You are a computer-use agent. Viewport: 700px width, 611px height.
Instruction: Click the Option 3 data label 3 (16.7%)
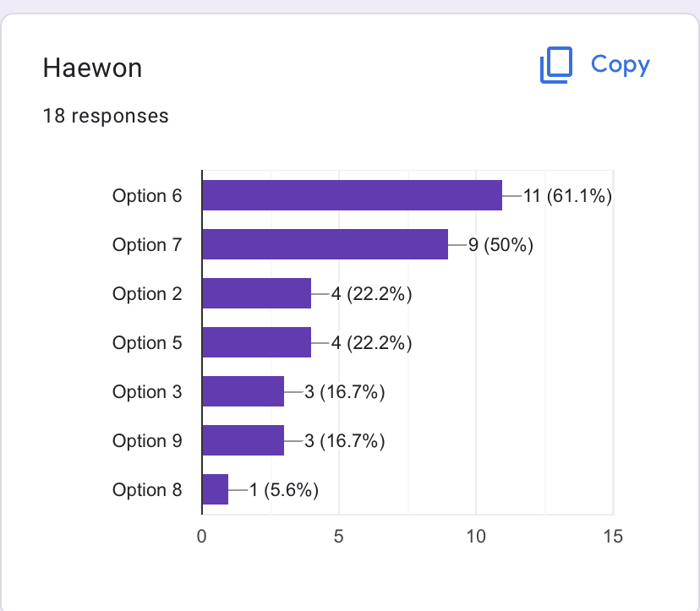click(345, 392)
